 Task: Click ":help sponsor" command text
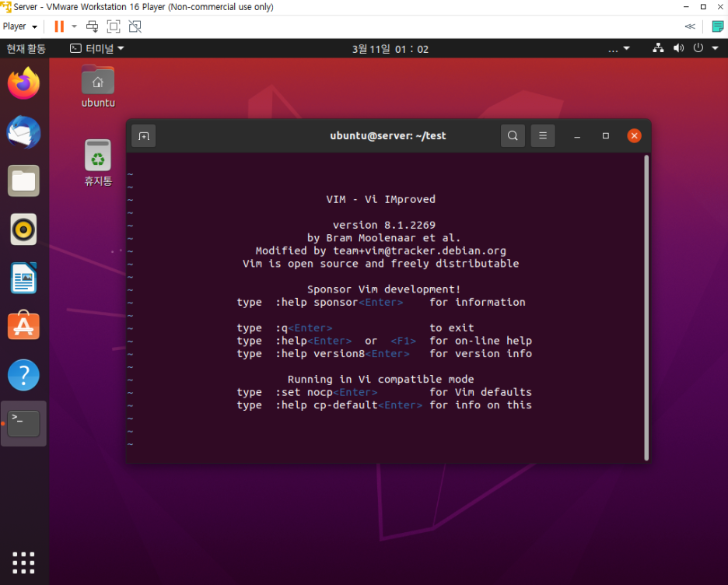317,303
